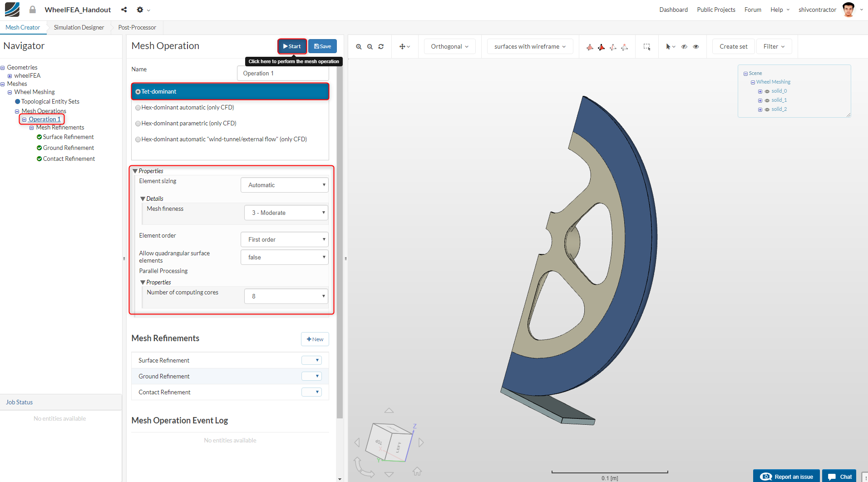
Task: Open the Ground Refinement row dropdown
Action: tap(311, 376)
